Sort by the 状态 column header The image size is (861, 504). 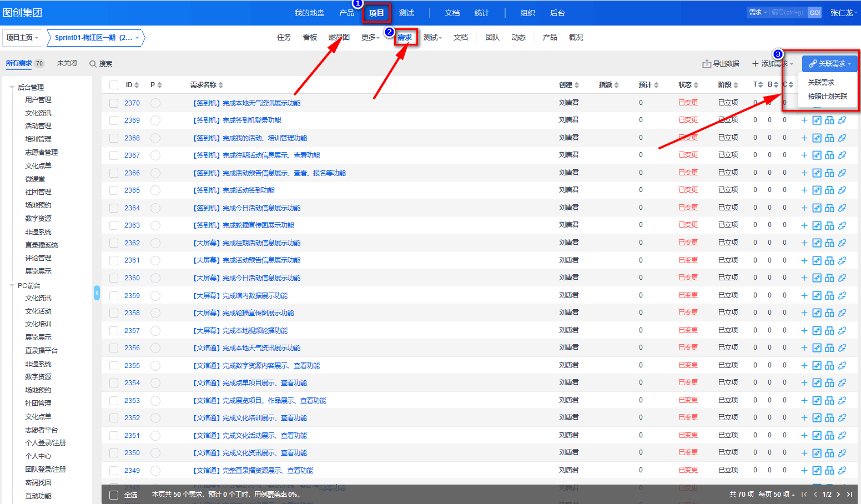(688, 85)
